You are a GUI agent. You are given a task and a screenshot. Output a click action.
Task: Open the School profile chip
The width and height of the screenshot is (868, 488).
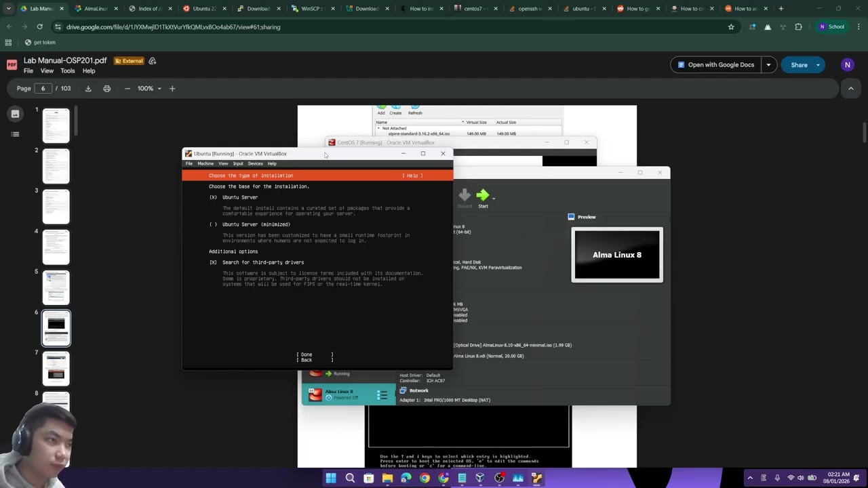click(831, 26)
